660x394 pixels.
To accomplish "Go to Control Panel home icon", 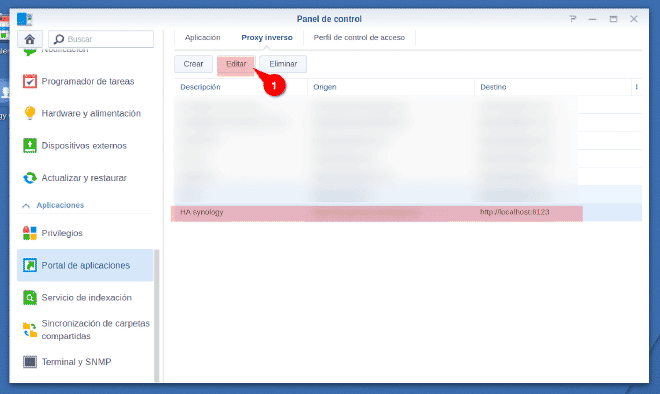I will click(x=29, y=39).
